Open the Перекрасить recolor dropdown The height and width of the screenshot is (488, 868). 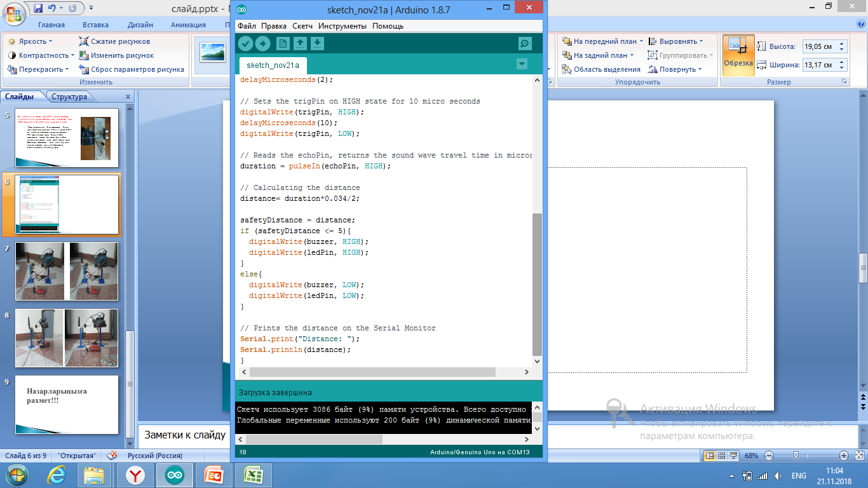pyautogui.click(x=39, y=69)
